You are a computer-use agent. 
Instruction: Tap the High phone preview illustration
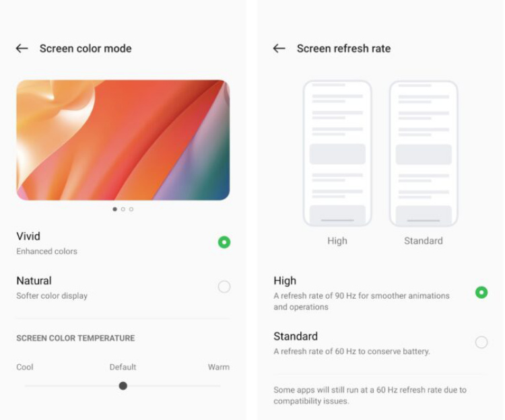[337, 153]
